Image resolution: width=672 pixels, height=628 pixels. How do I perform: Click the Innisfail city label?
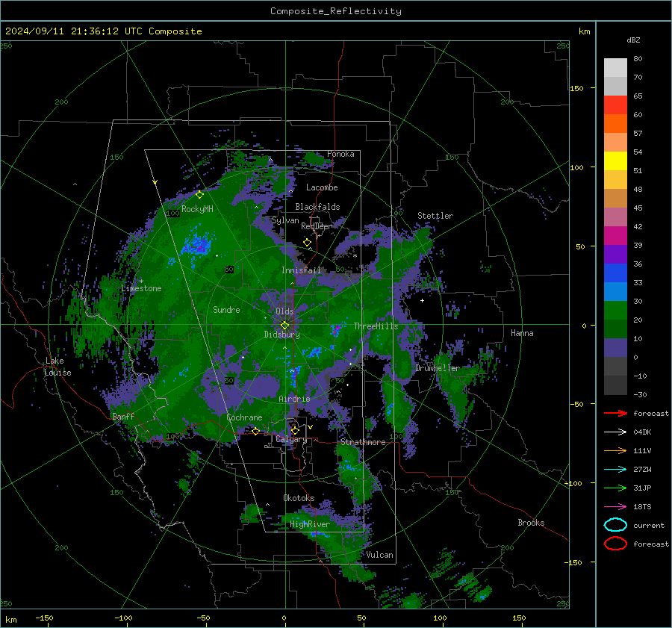[301, 270]
